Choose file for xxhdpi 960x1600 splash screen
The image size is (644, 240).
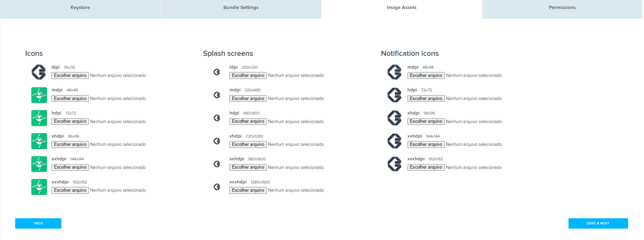[x=248, y=167]
